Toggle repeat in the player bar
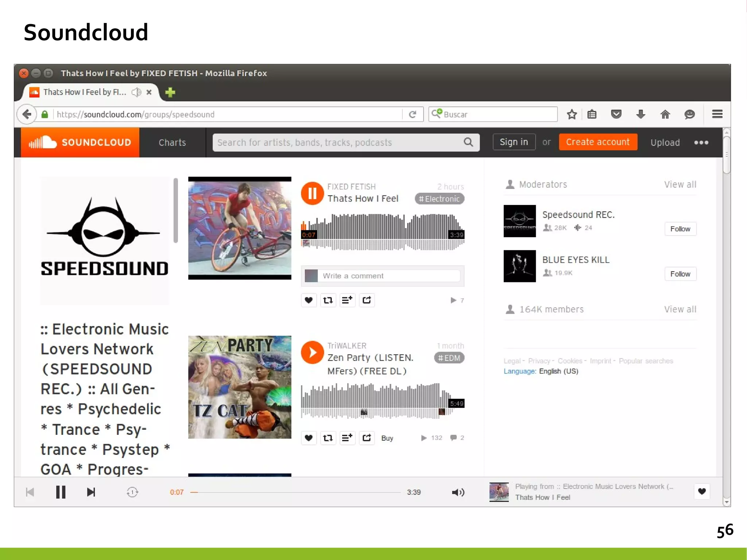 pos(132,492)
